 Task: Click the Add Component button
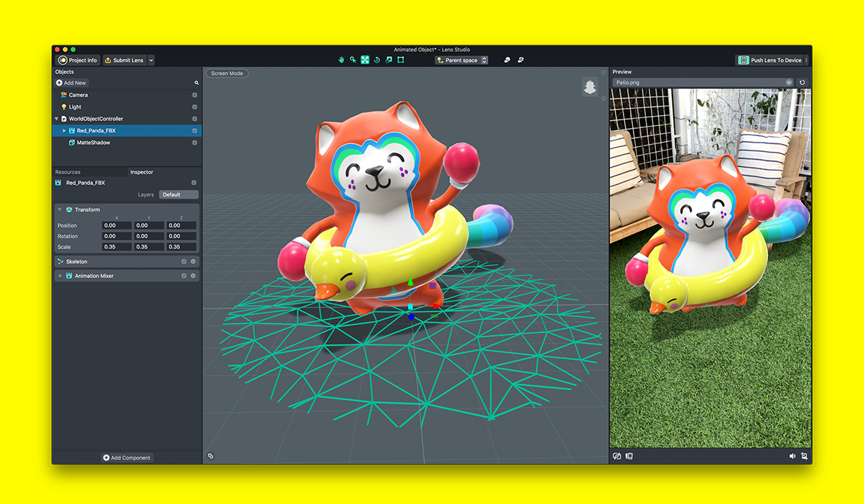tap(127, 458)
